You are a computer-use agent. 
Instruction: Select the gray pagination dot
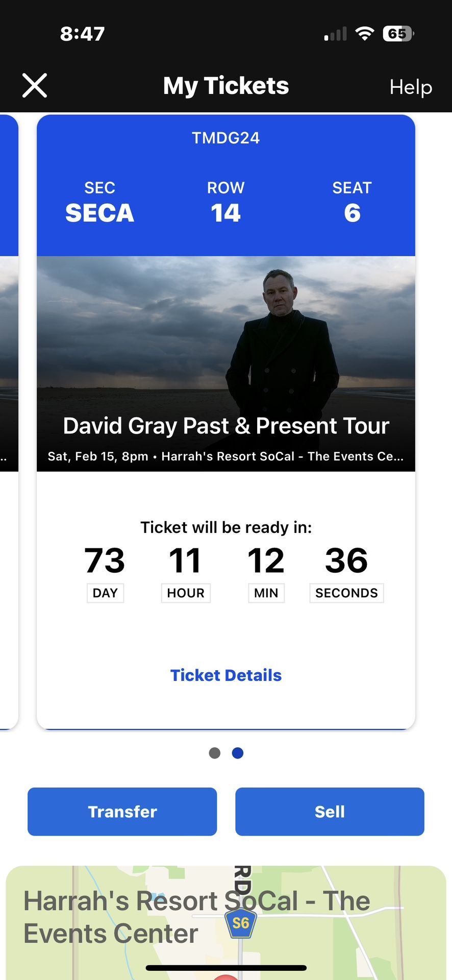[x=215, y=753]
